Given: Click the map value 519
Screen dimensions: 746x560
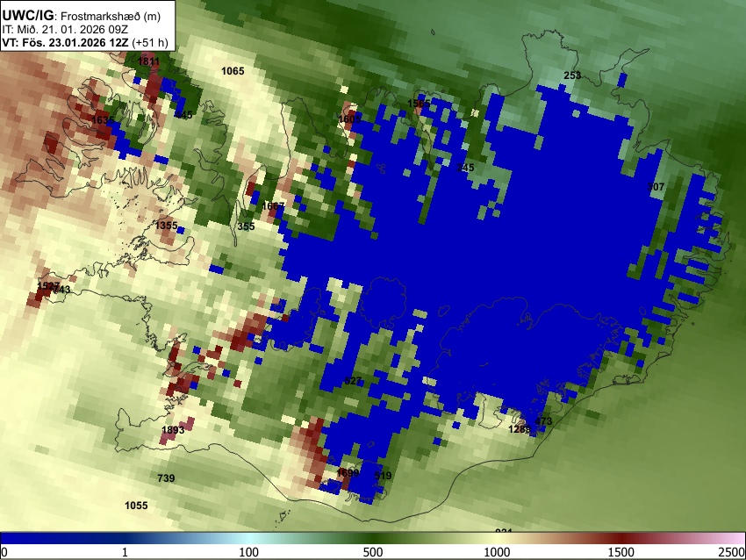Looking at the screenshot, I should (383, 476).
